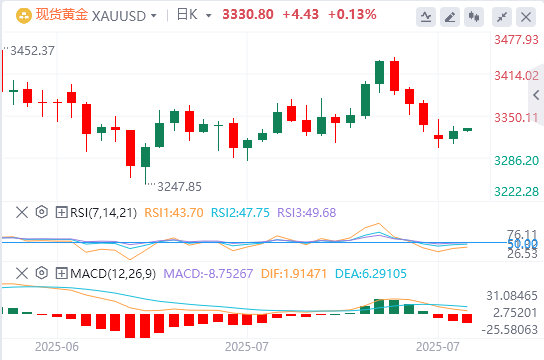The width and height of the screenshot is (544, 360).
Task: Click the gold XAUUSD symbol logo icon
Action: (24, 16)
